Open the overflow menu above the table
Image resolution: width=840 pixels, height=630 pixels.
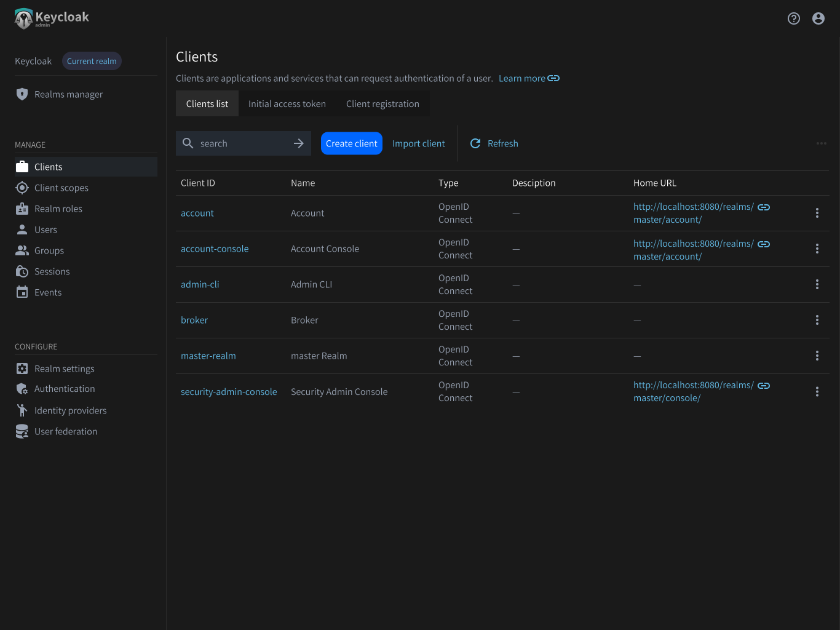pyautogui.click(x=822, y=143)
